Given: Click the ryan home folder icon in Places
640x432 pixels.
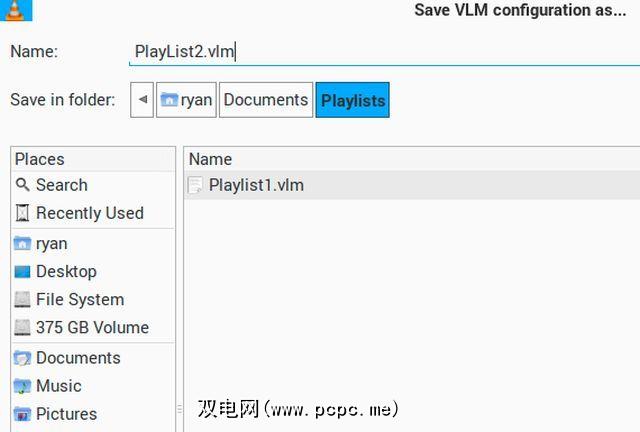Looking at the screenshot, I should [x=23, y=243].
